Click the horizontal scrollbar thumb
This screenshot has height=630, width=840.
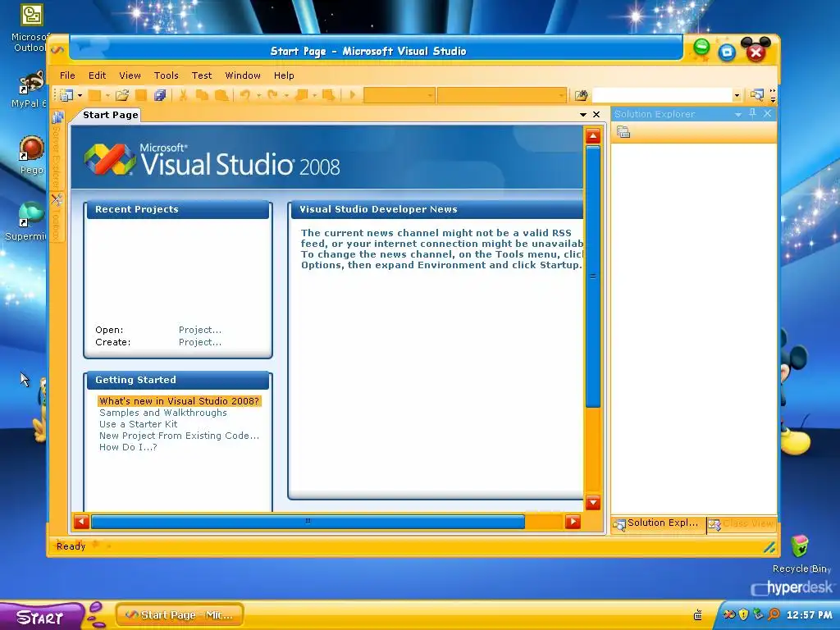click(308, 521)
